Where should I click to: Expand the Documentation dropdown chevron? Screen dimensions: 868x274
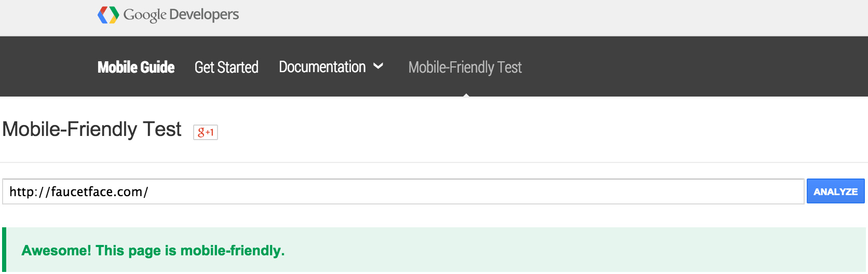coord(378,66)
